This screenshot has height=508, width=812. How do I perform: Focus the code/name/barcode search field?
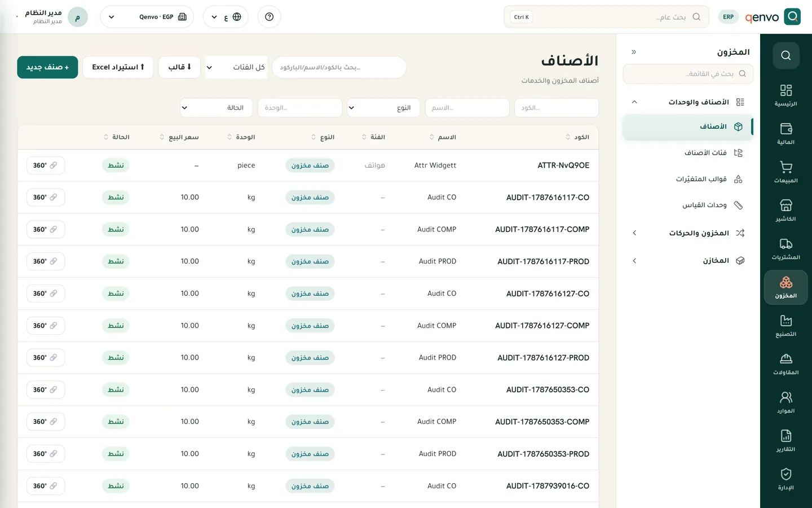tap(339, 67)
